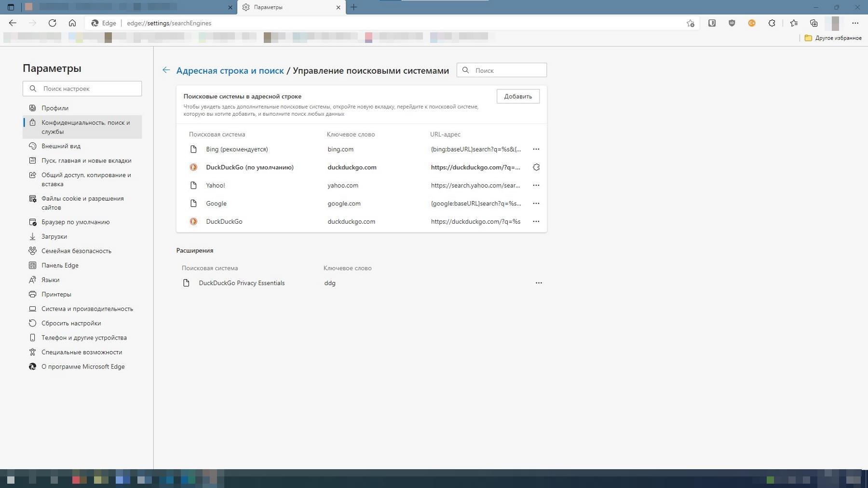Viewport: 868px width, 488px height.
Task: Open Сбросить настройки section
Action: (82, 323)
